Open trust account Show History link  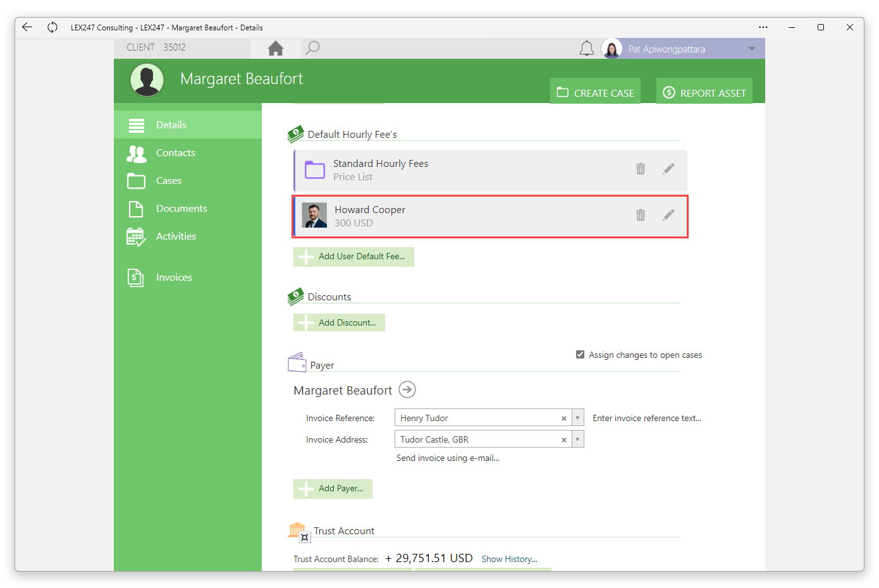509,559
